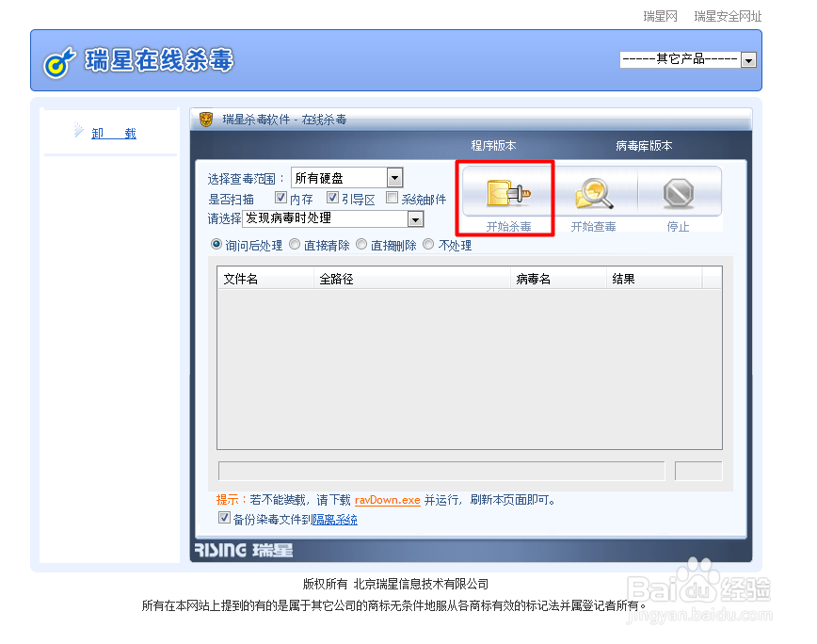
Task: Select the 询问后处理 radio button
Action: [x=216, y=244]
